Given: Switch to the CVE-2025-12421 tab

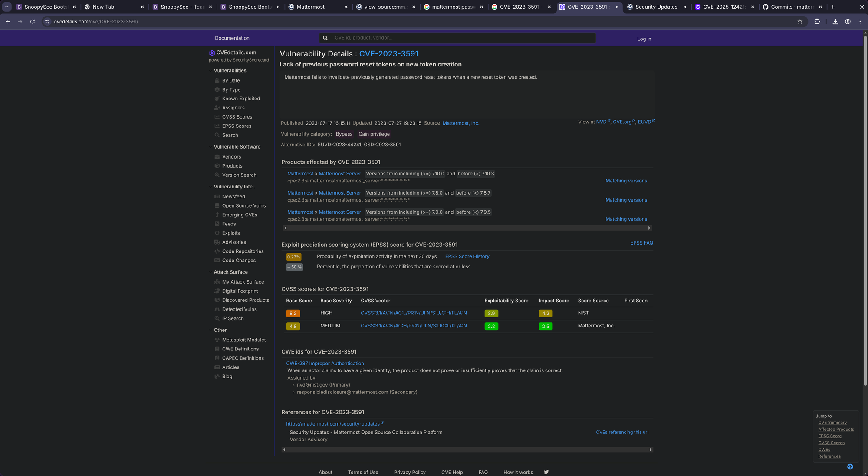Looking at the screenshot, I should [724, 7].
